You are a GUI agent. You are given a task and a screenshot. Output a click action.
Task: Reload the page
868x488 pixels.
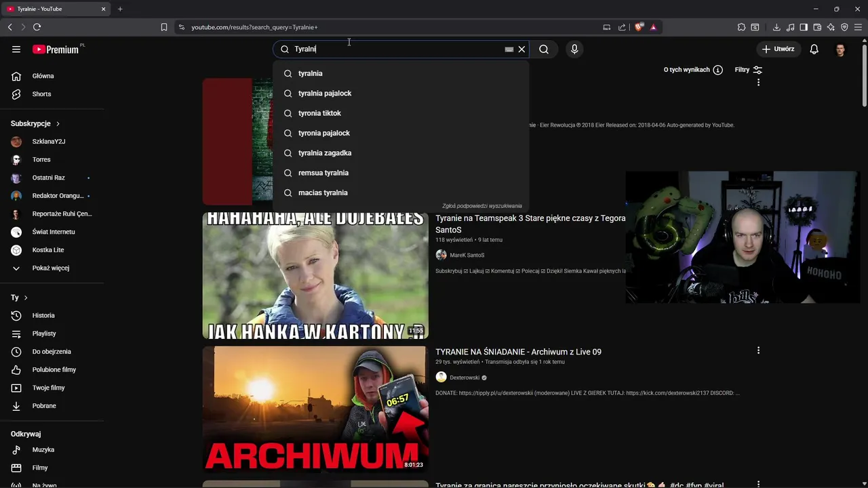pos(37,27)
